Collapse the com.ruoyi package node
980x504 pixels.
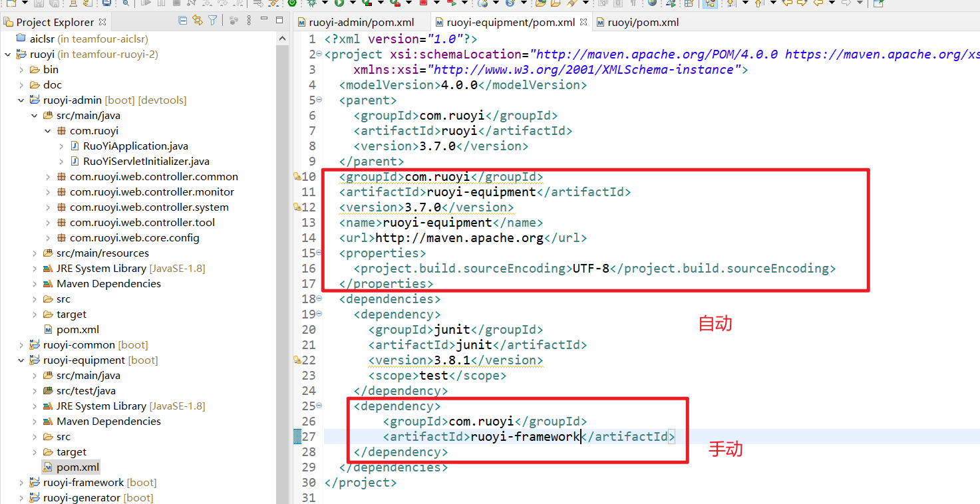(x=48, y=131)
